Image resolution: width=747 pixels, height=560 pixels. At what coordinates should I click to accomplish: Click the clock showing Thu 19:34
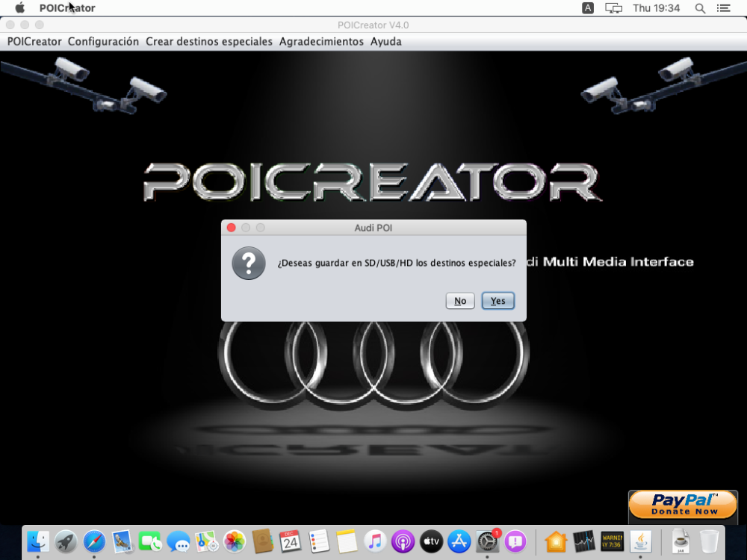[656, 7]
